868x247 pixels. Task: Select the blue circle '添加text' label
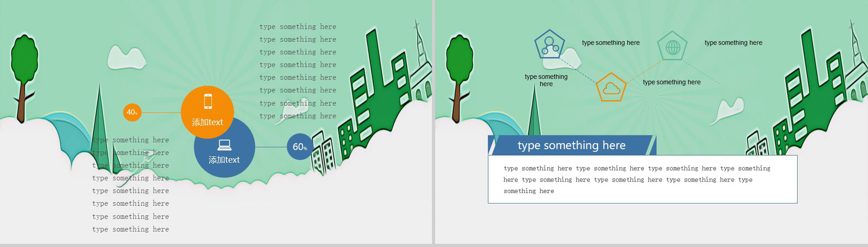[x=224, y=160]
